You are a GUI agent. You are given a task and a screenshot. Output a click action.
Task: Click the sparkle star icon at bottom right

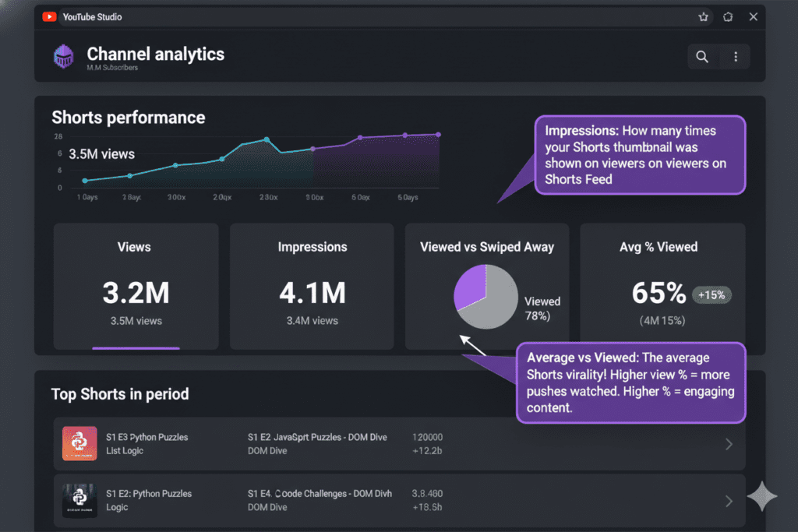761,497
